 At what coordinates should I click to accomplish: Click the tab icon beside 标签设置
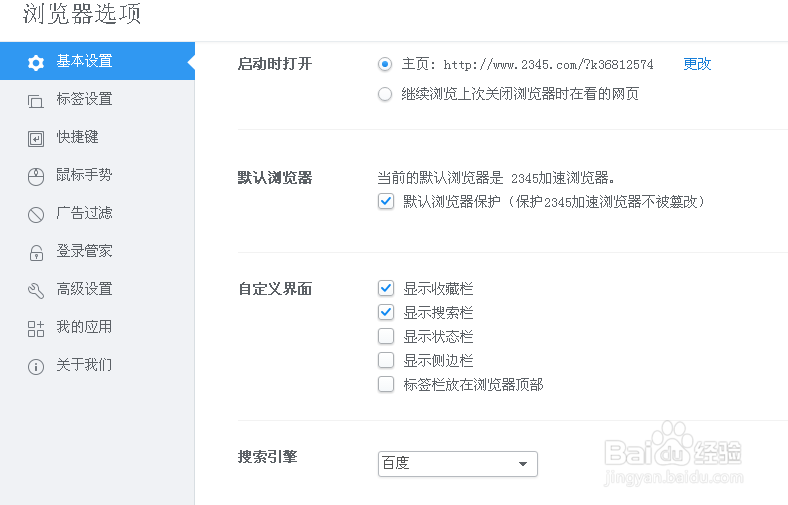tap(36, 101)
